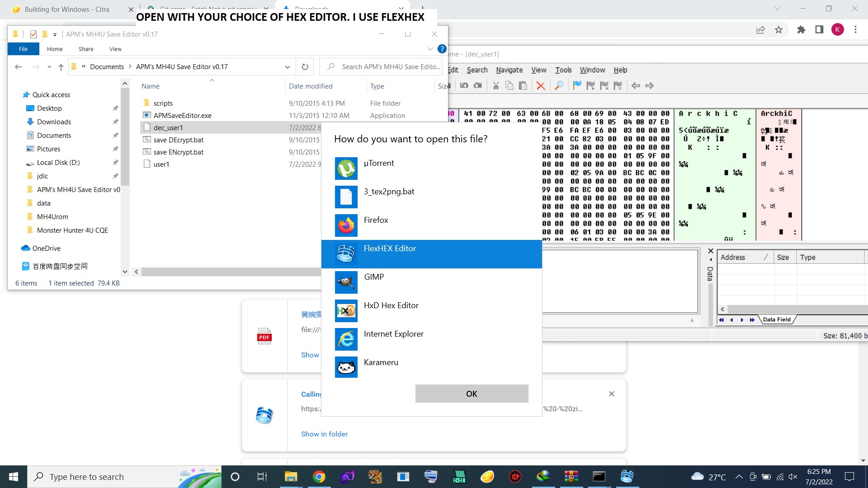This screenshot has height=488, width=868.
Task: Open Chrome extensions puzzle icon
Action: tap(801, 30)
